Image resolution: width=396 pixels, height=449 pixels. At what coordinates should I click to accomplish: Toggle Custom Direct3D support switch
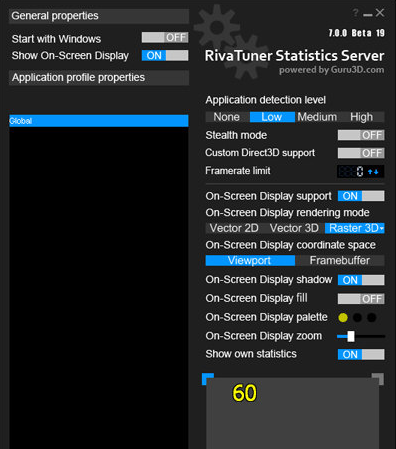click(x=361, y=153)
